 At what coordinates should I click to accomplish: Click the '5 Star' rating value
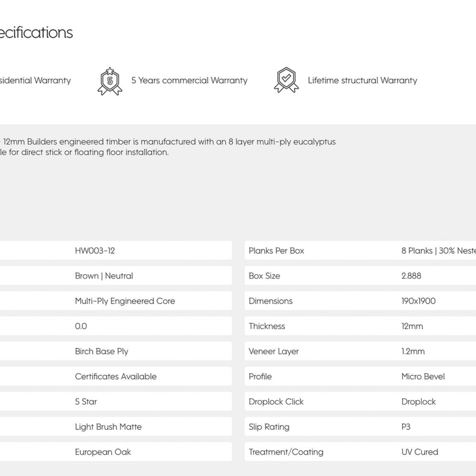coord(86,402)
